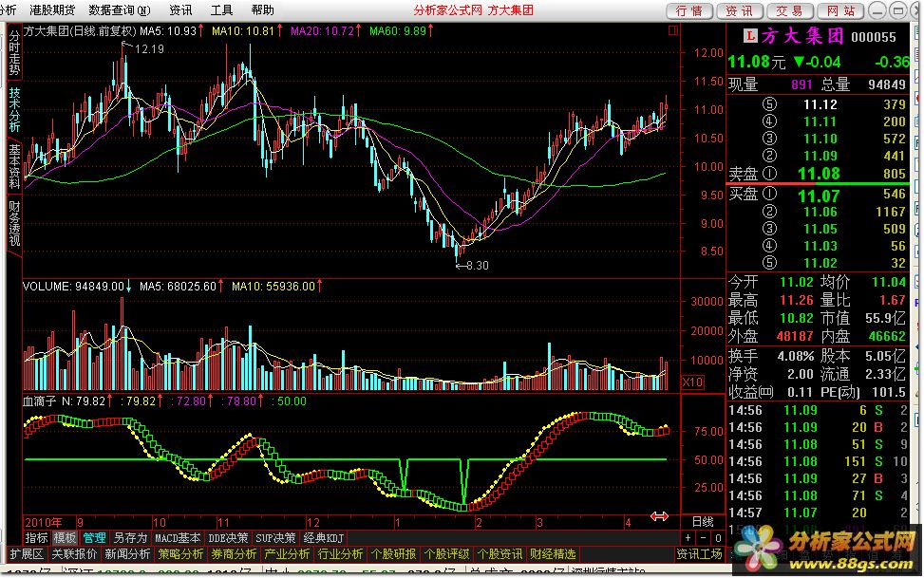Open the 工具 menu

pyautogui.click(x=221, y=10)
